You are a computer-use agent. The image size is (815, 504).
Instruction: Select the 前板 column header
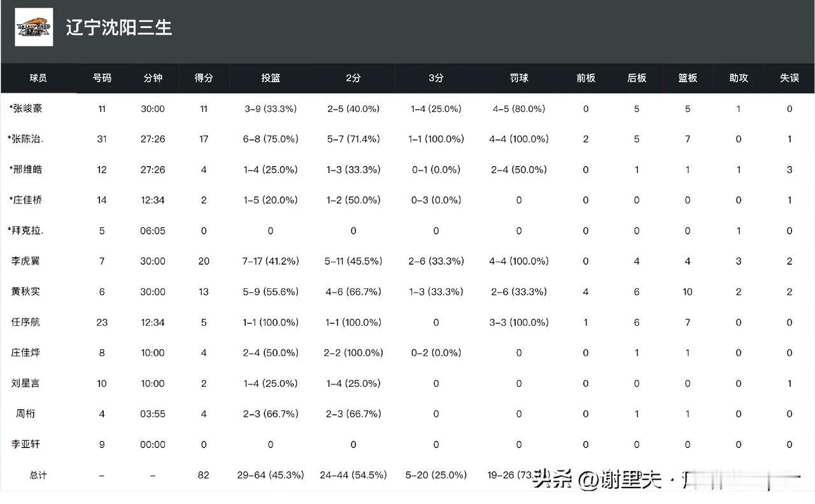click(x=586, y=78)
